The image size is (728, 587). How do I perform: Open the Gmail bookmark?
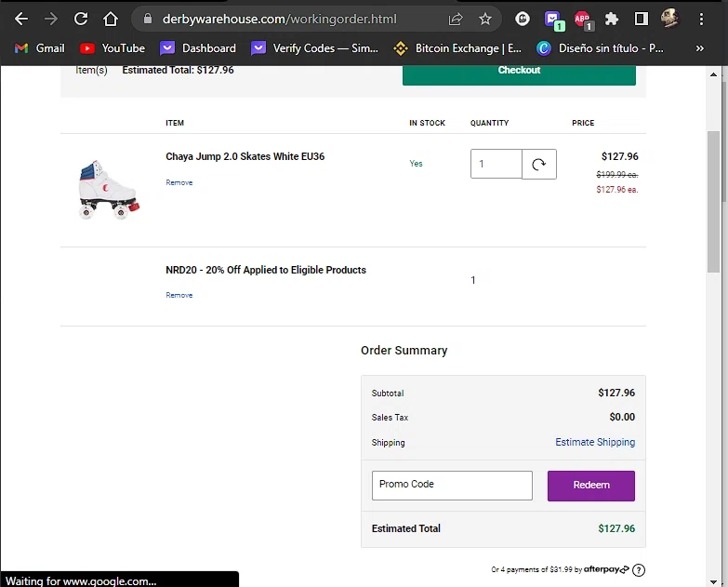coord(39,48)
